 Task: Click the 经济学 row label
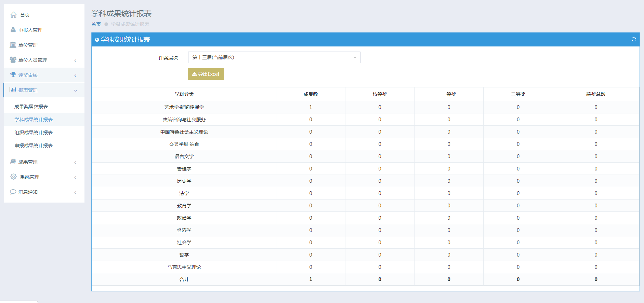point(184,230)
